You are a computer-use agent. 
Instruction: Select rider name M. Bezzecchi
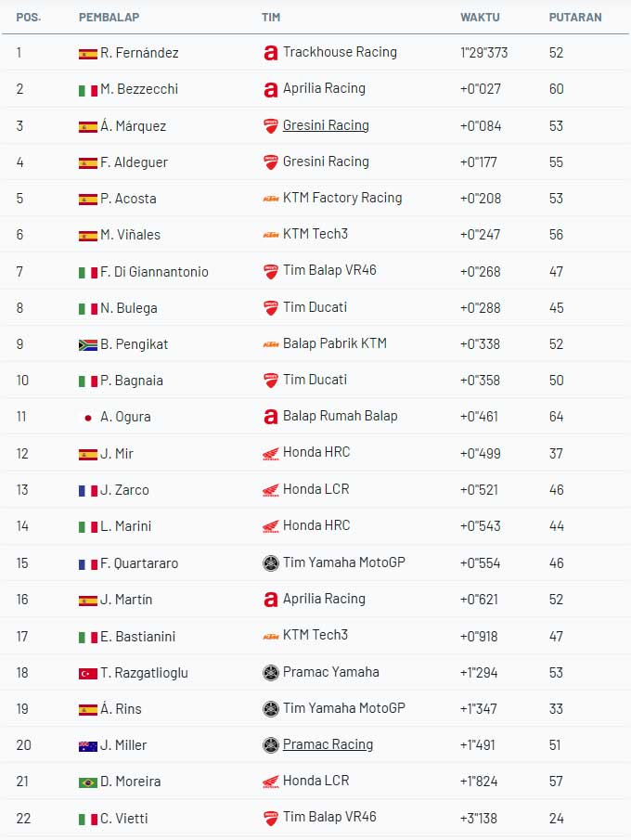[139, 90]
